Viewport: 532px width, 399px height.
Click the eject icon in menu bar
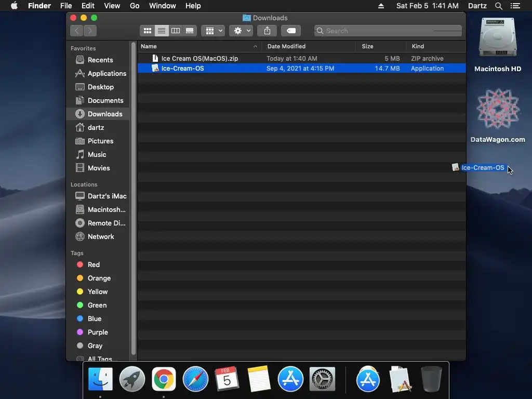[381, 6]
